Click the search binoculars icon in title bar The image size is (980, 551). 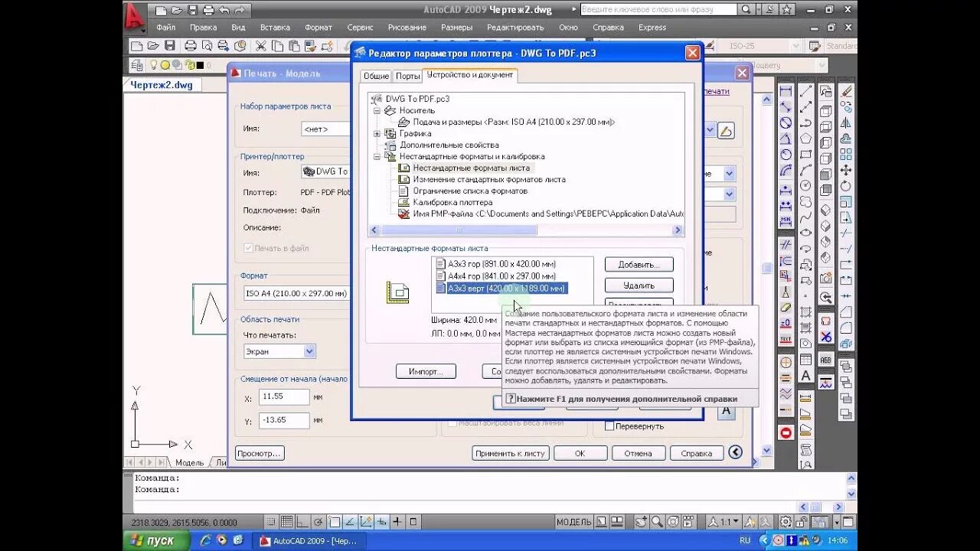tap(747, 9)
